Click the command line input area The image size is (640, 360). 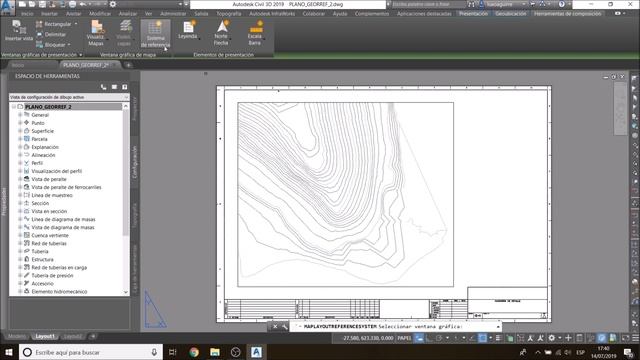click(396, 327)
